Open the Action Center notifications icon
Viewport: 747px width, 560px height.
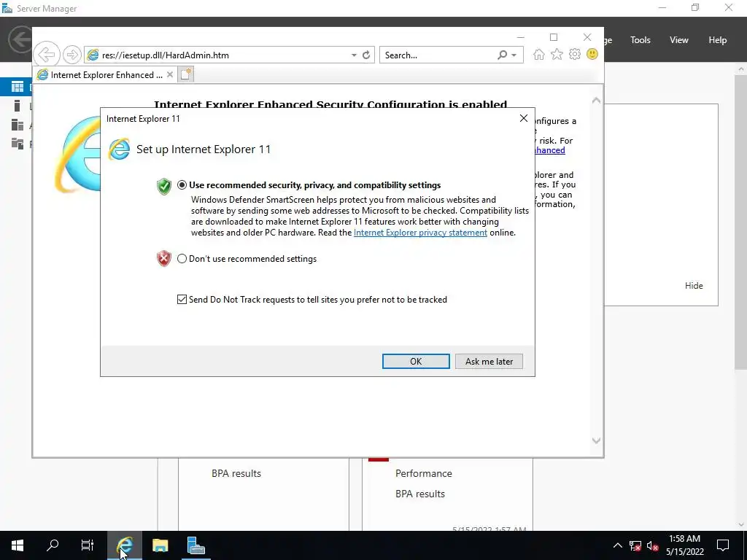(x=723, y=545)
